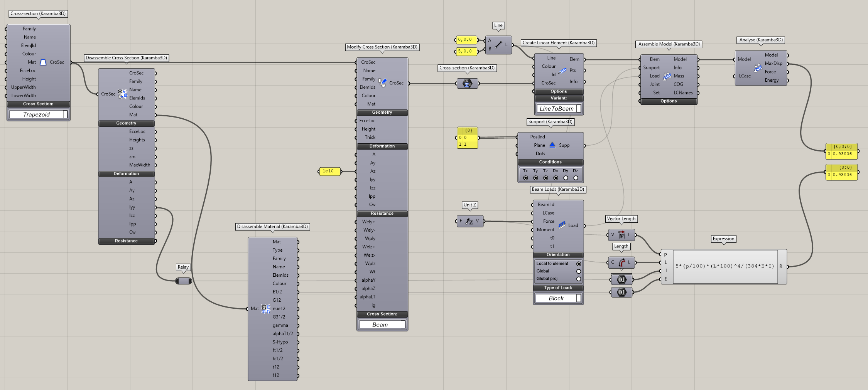
Task: Click the 1e10 yellow panel
Action: tap(329, 171)
